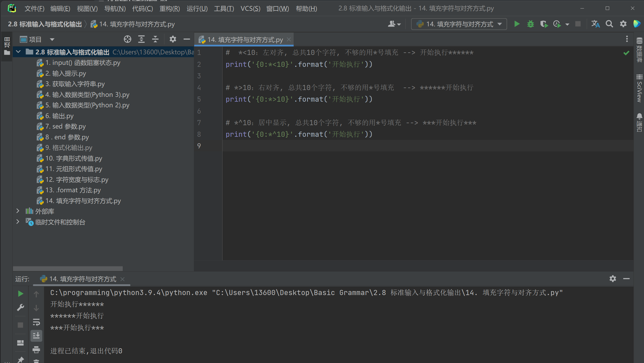Viewport: 644px width, 363px height.
Task: Minimize the Run tool window
Action: pos(626,279)
